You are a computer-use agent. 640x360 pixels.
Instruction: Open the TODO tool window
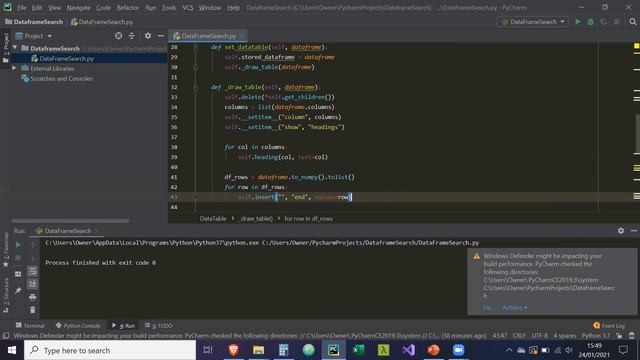pos(158,325)
